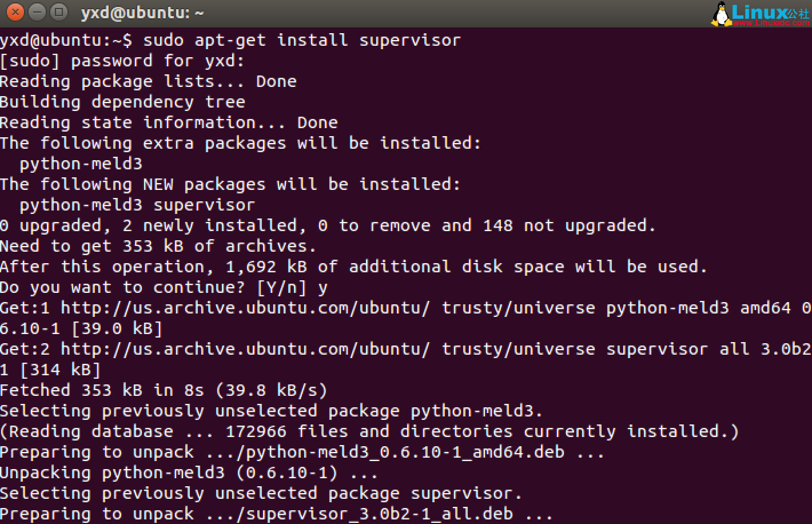812x524 pixels.
Task: Click the sudo apt-get install supervisor command
Action: coord(301,40)
